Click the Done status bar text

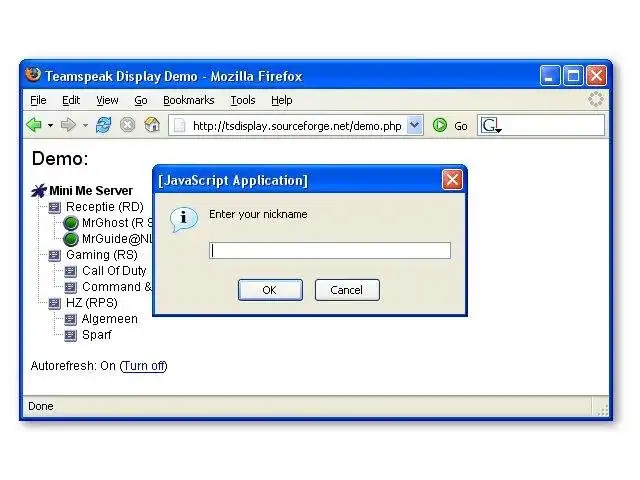[41, 407]
